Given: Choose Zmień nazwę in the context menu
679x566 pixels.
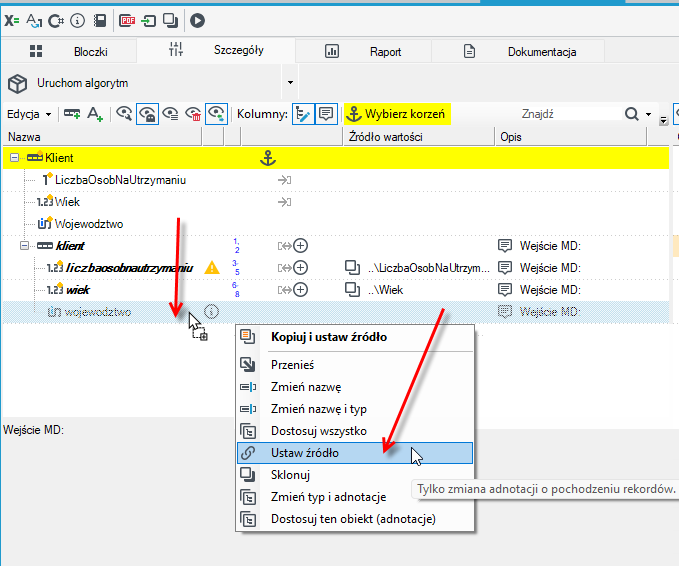Looking at the screenshot, I should click(x=355, y=387).
